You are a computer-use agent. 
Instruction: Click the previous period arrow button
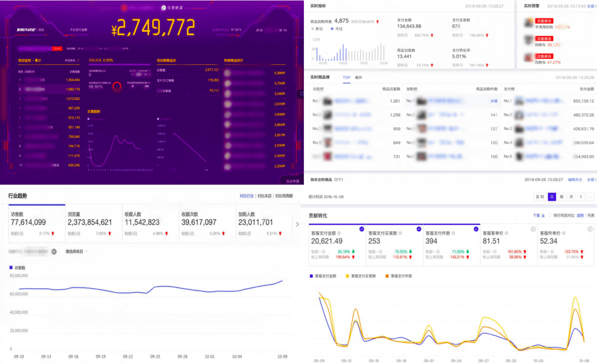tap(581, 197)
